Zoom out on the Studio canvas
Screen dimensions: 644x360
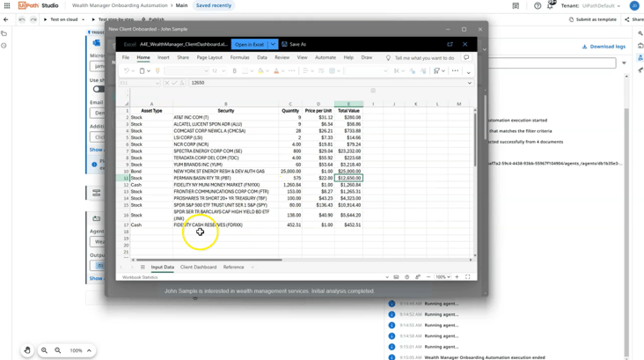tap(58, 350)
